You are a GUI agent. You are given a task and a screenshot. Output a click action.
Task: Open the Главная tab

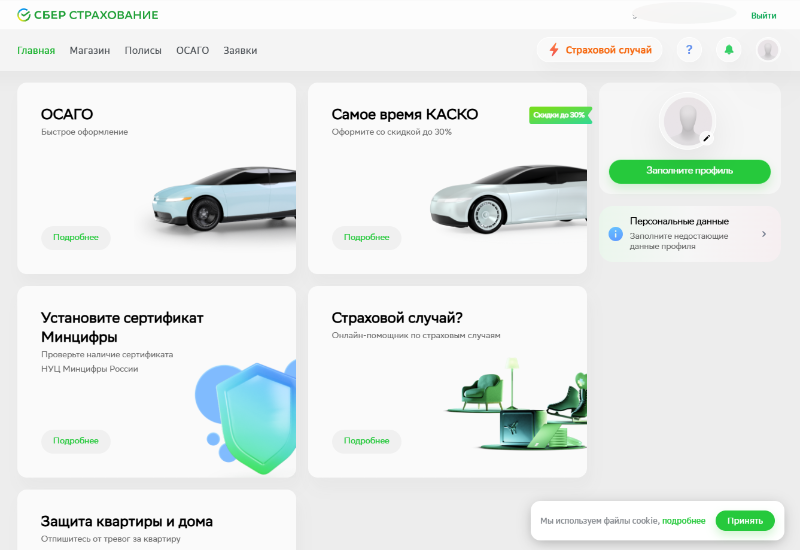click(36, 50)
